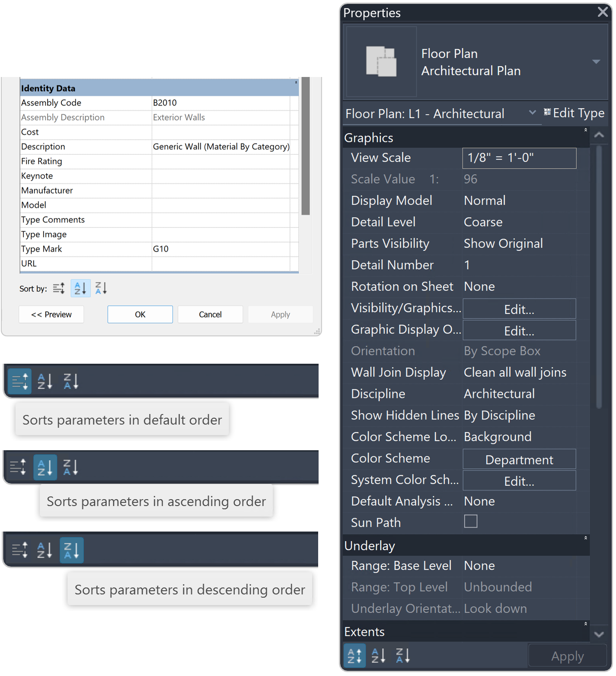Click the View Scale input field
Screen dimensions: 616x676
519,158
